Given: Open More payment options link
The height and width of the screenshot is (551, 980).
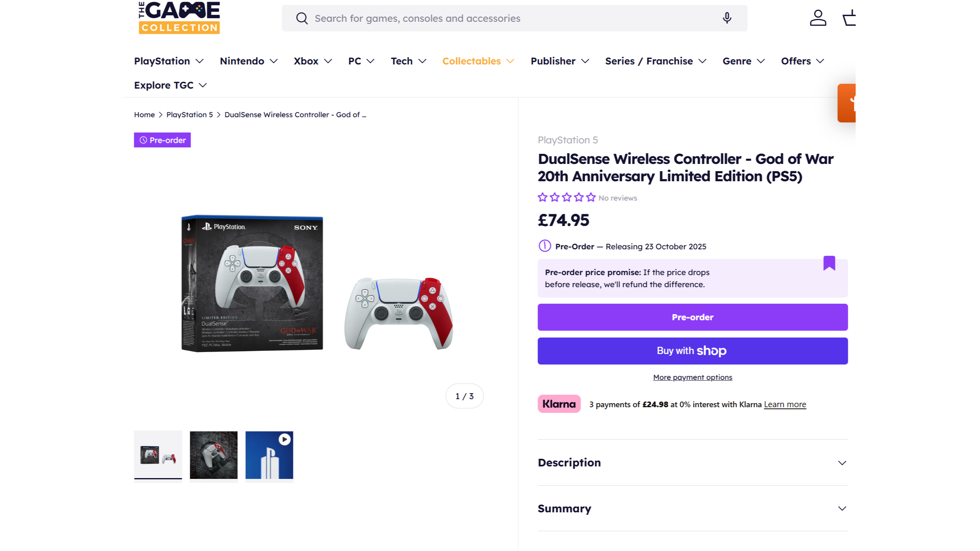Looking at the screenshot, I should click(x=692, y=377).
